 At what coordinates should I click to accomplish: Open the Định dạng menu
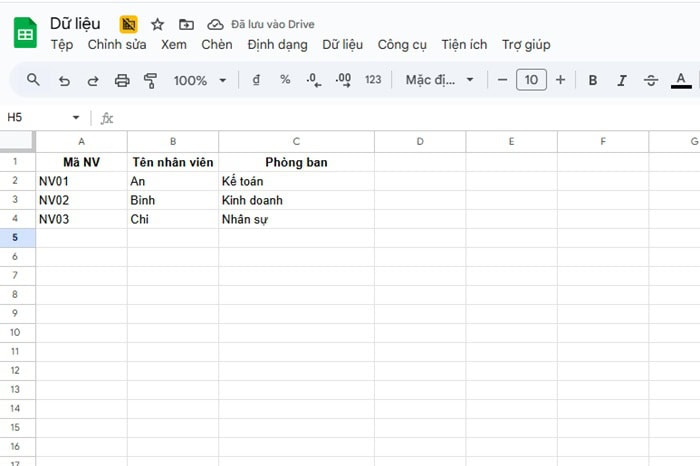tap(279, 44)
